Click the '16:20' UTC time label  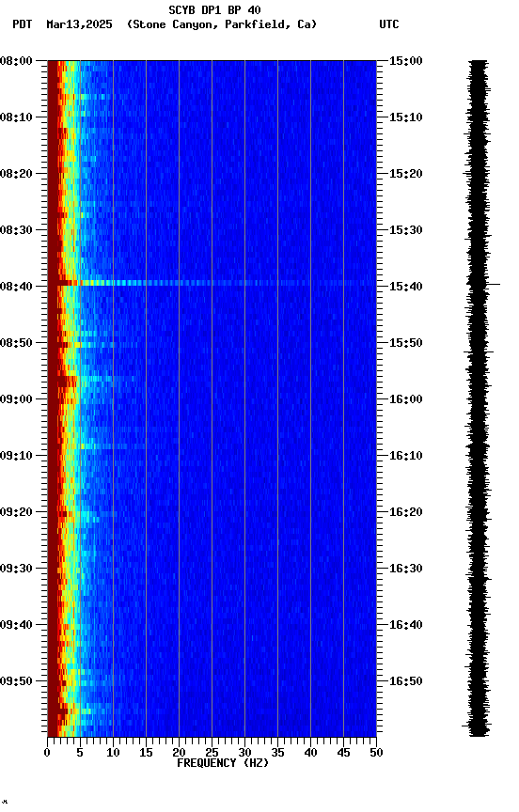406,513
